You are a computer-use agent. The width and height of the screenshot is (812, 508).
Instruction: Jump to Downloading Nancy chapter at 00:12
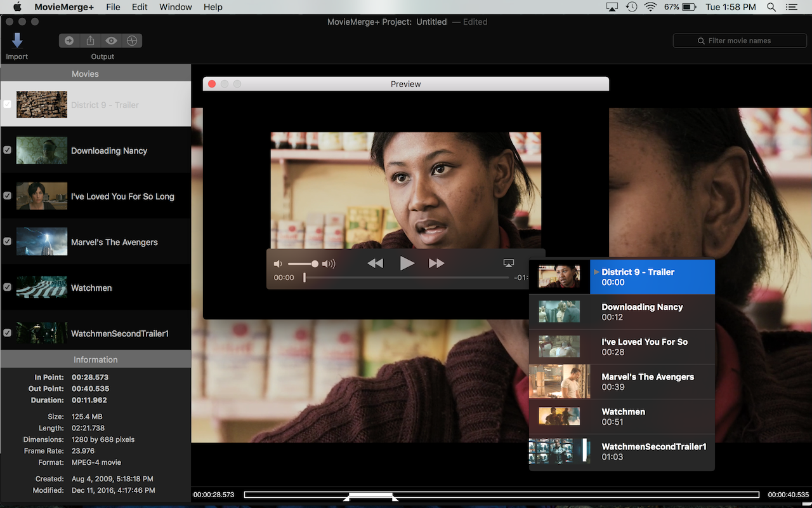(622, 312)
